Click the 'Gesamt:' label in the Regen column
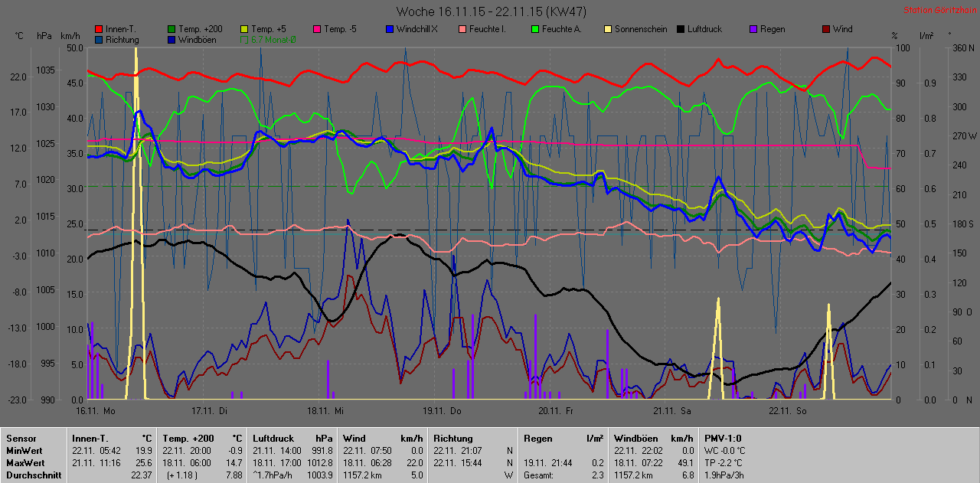 538,475
